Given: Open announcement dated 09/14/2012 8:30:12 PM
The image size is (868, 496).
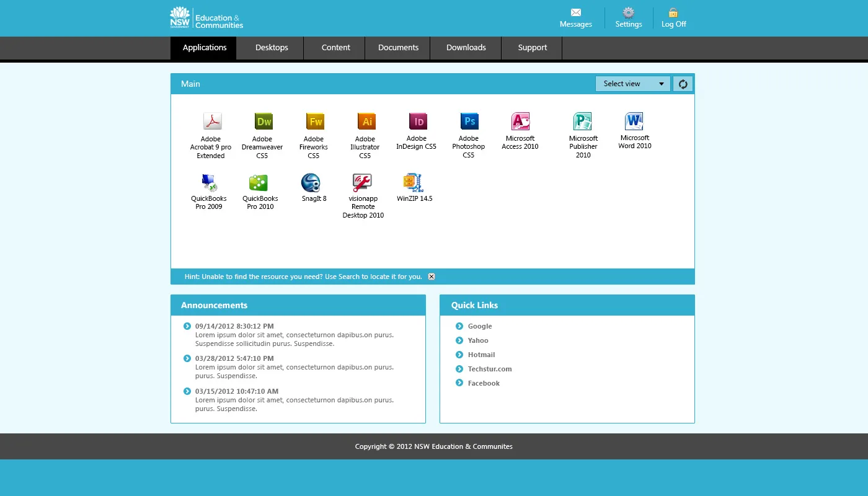Looking at the screenshot, I should [x=234, y=326].
